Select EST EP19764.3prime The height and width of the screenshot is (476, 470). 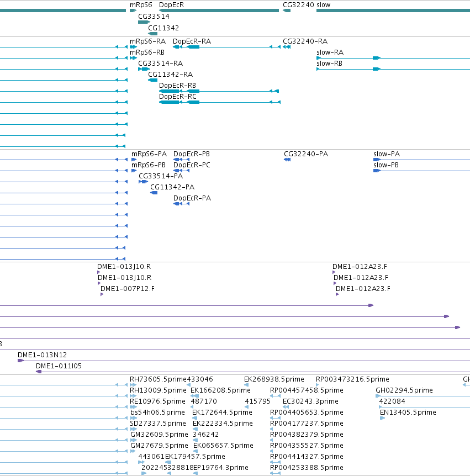221,468
